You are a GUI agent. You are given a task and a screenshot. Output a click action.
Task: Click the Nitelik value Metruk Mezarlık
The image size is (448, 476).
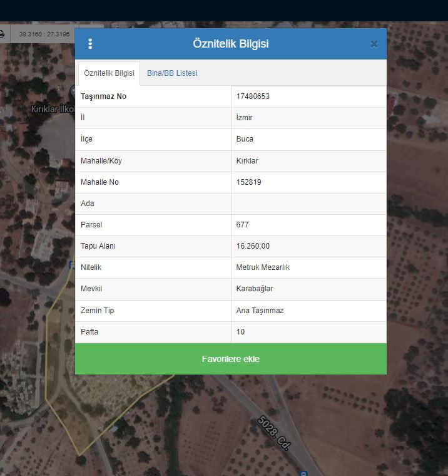263,267
